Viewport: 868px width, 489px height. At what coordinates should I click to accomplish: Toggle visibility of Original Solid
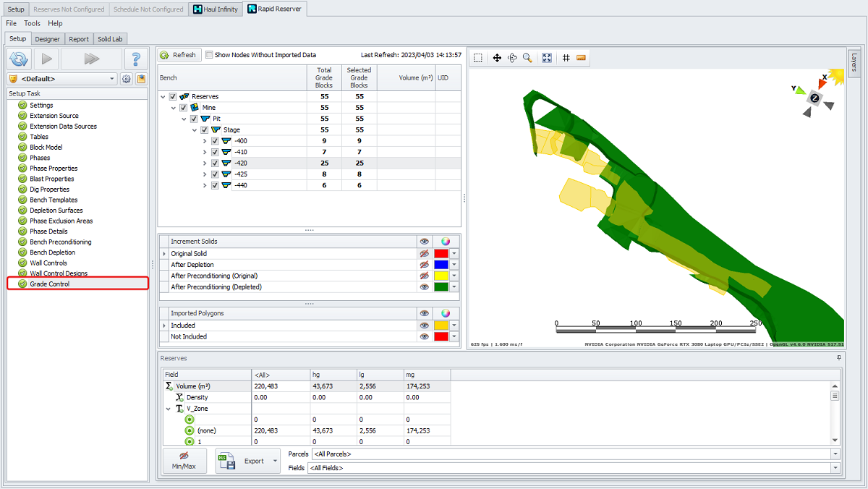point(425,254)
